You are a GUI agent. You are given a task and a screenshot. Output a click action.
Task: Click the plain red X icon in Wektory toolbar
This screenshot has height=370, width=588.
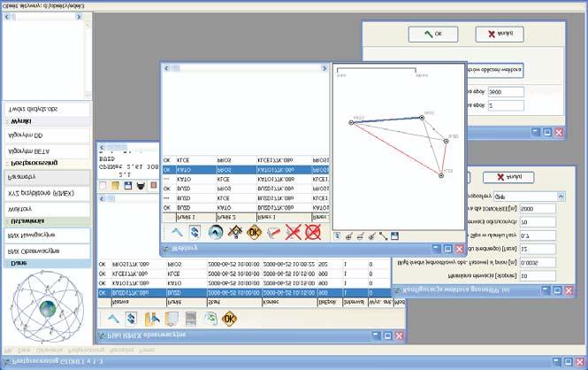(294, 232)
